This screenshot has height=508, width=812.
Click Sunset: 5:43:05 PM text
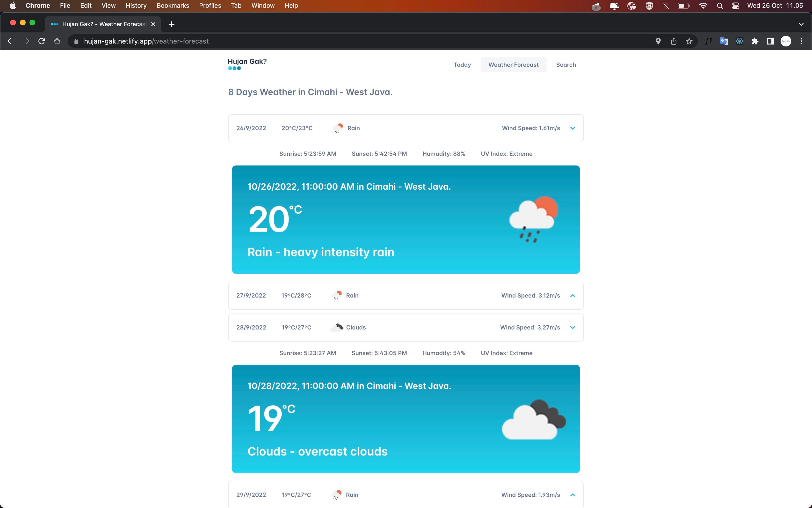click(x=379, y=353)
